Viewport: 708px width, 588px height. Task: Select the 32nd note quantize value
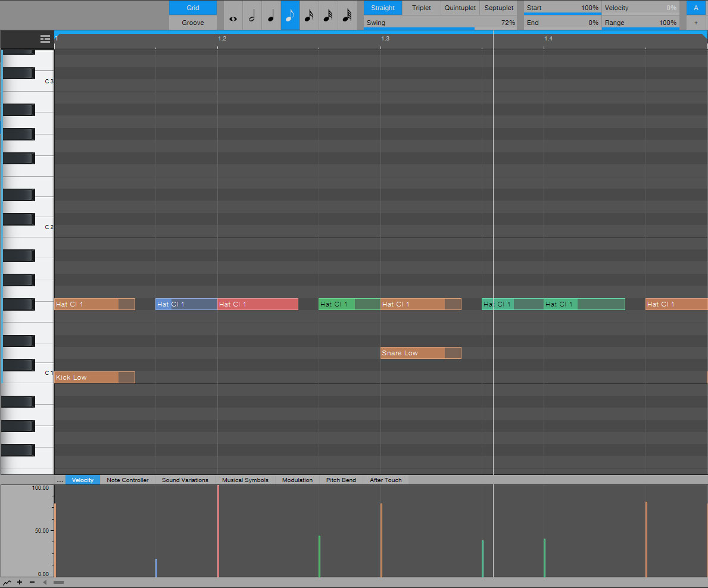tap(328, 15)
